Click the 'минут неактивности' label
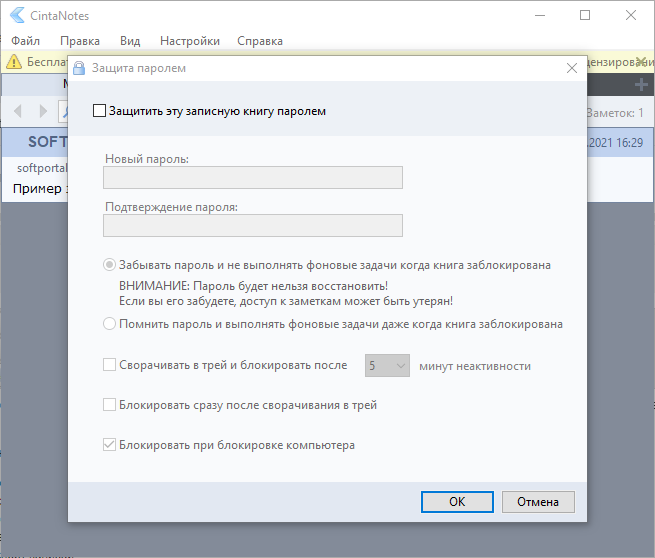The width and height of the screenshot is (655, 558). pyautogui.click(x=475, y=366)
